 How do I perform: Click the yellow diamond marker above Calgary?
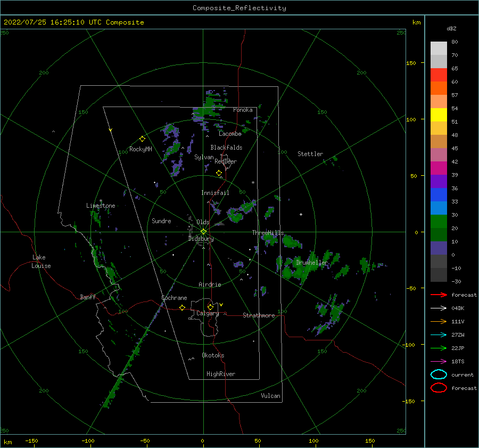[x=210, y=307]
